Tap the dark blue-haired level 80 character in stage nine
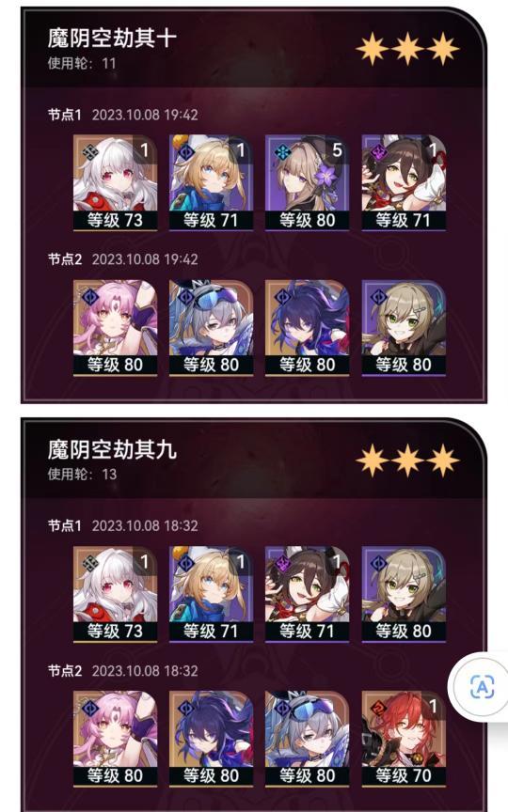The image size is (508, 812). click(211, 739)
